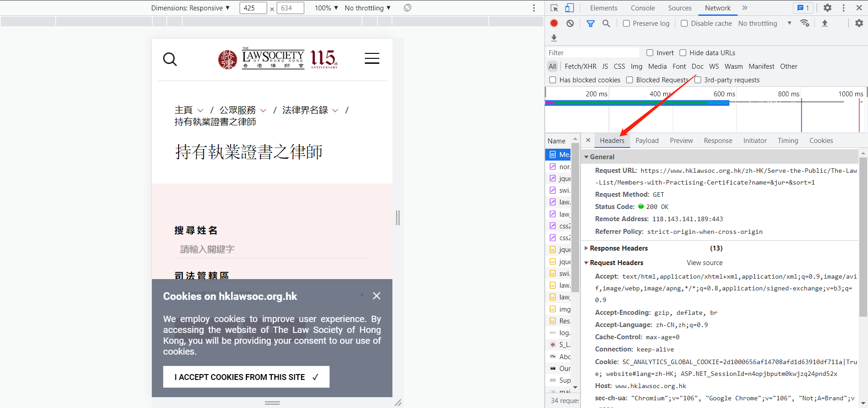The height and width of the screenshot is (408, 868).
Task: Click the network overview timeline bar
Action: pyautogui.click(x=637, y=103)
